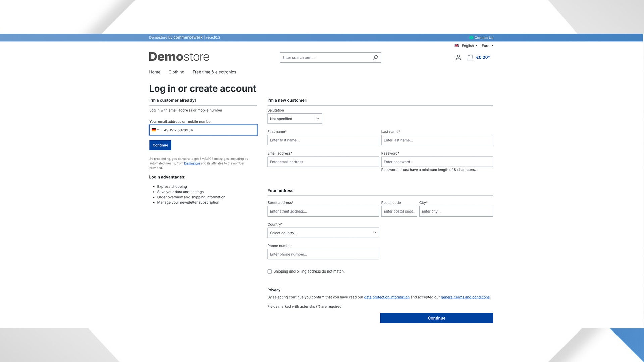Open the user account icon
Screen dimensions: 644x362
[458, 57]
